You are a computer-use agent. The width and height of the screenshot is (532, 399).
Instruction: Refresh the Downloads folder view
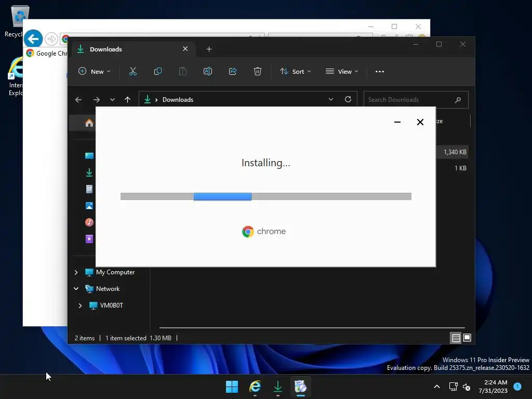(348, 99)
